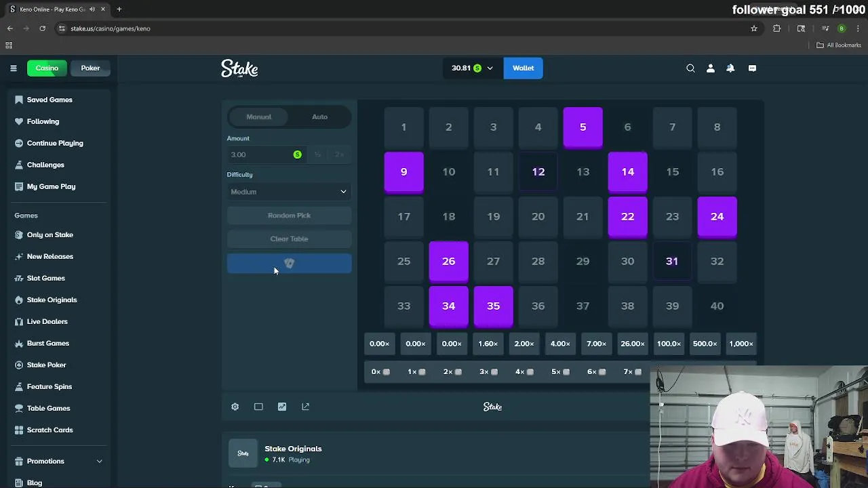This screenshot has width=868, height=488.
Task: Open the hamburger sidebar menu
Action: coord(14,68)
